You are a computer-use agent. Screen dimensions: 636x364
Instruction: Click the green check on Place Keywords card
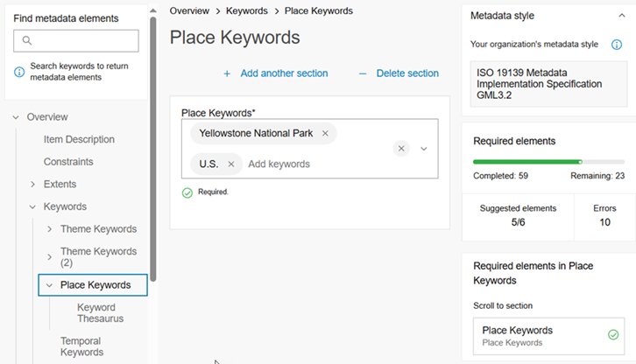612,334
